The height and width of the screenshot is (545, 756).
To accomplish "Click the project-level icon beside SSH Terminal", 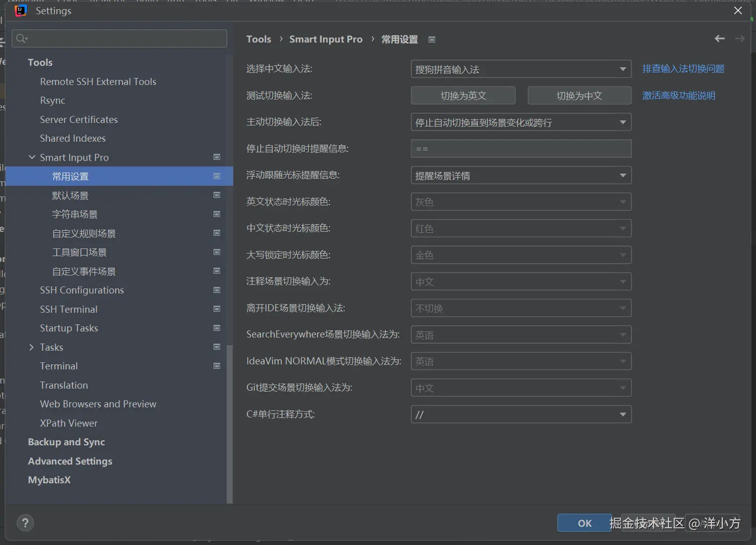I will pos(217,309).
